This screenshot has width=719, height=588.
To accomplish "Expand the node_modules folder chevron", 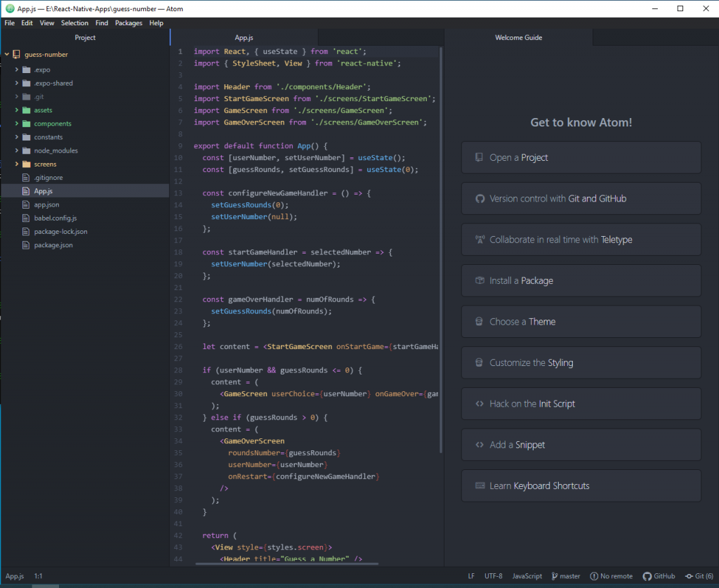I will click(x=17, y=150).
